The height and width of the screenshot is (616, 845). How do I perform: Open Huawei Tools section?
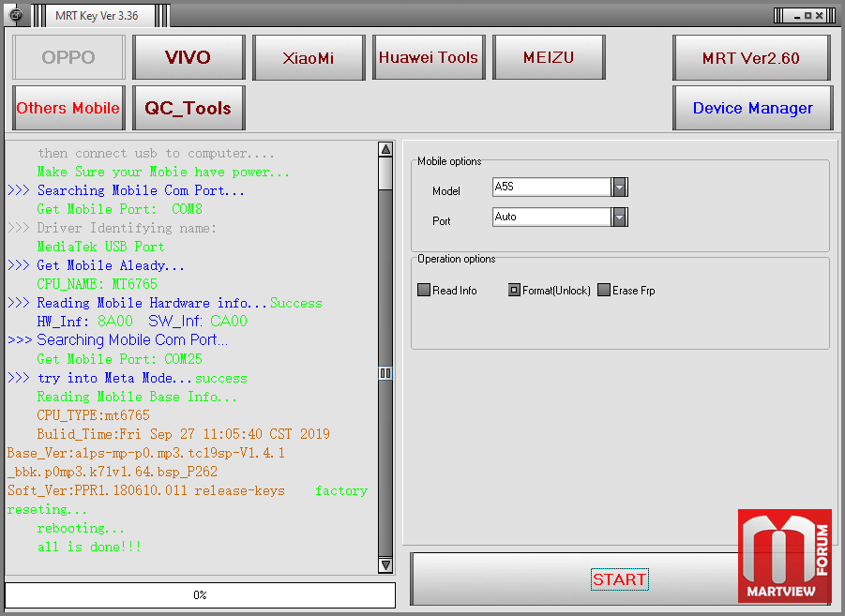(x=429, y=57)
